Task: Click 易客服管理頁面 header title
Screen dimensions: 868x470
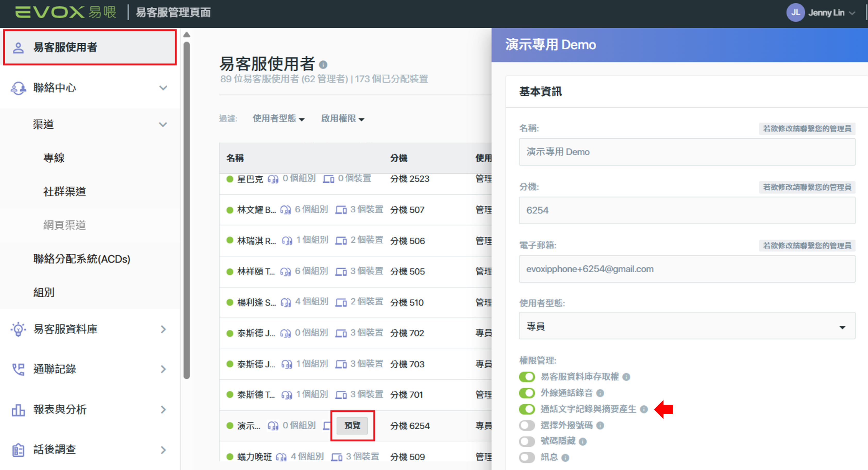Action: [173, 12]
